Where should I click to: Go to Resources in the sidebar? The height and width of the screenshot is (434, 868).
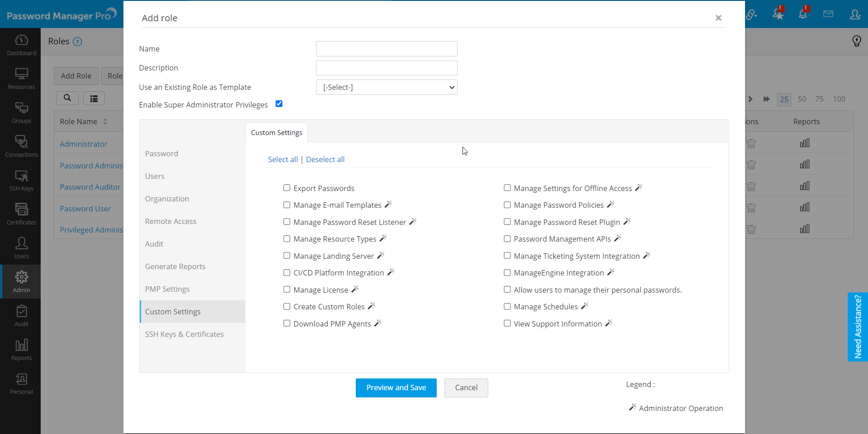point(21,79)
